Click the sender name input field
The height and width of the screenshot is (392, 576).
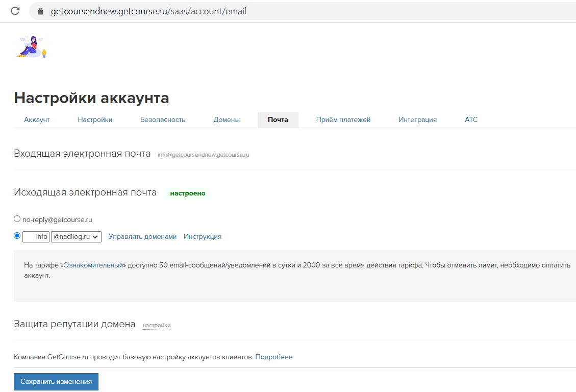(x=36, y=237)
